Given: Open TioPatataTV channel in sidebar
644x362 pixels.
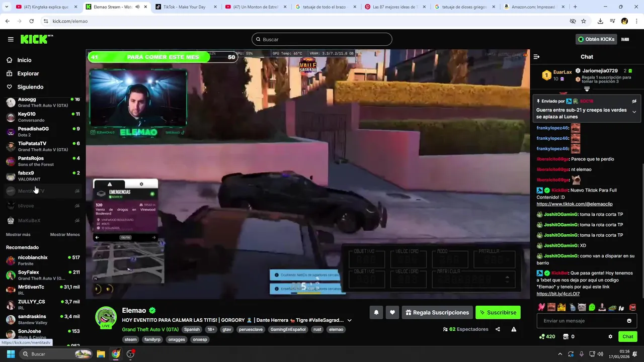Looking at the screenshot, I should pos(43,146).
